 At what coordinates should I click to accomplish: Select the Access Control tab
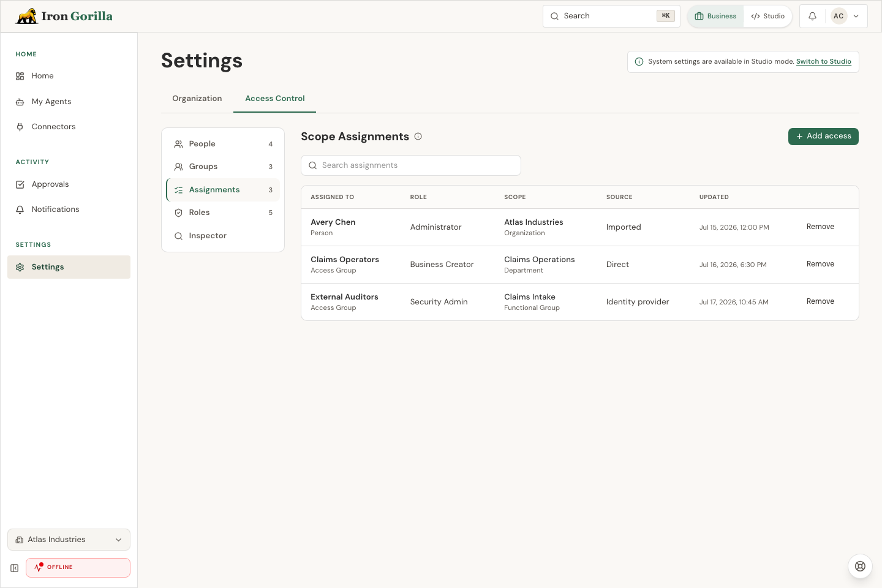tap(275, 99)
